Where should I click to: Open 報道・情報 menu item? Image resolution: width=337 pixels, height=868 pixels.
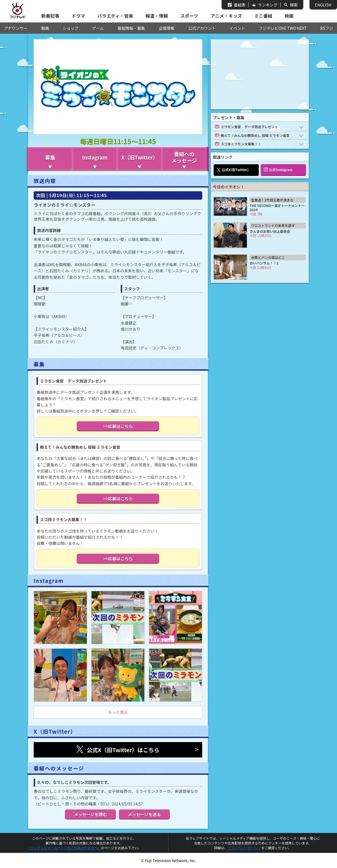(x=156, y=16)
